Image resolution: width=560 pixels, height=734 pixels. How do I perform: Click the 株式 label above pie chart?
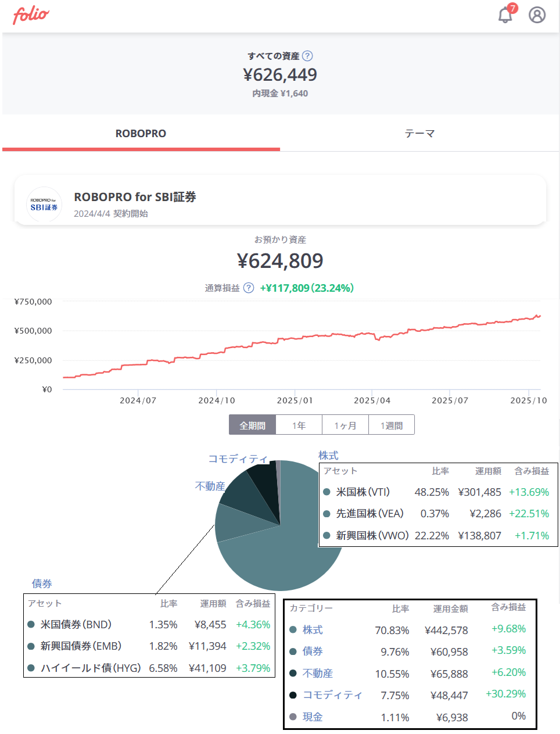point(328,455)
